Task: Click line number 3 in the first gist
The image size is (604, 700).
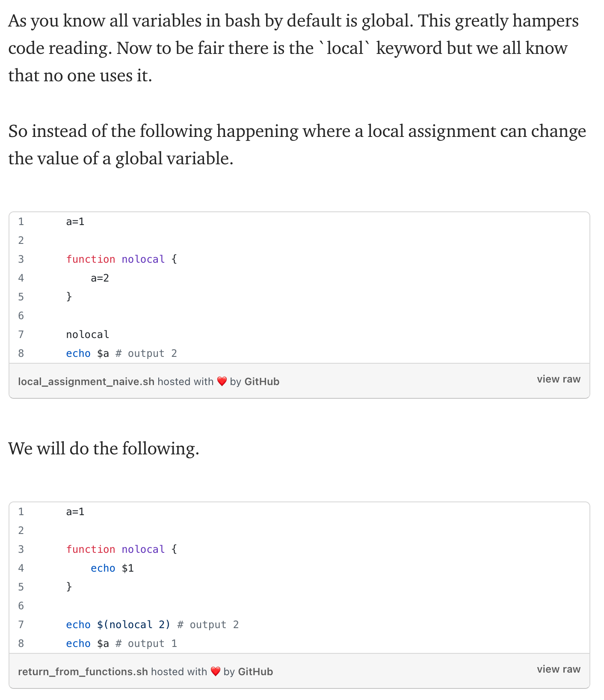Action: pyautogui.click(x=21, y=259)
